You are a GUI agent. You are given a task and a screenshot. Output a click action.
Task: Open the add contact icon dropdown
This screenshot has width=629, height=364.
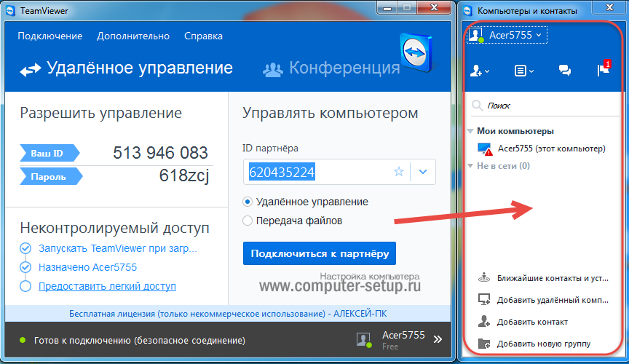(479, 71)
